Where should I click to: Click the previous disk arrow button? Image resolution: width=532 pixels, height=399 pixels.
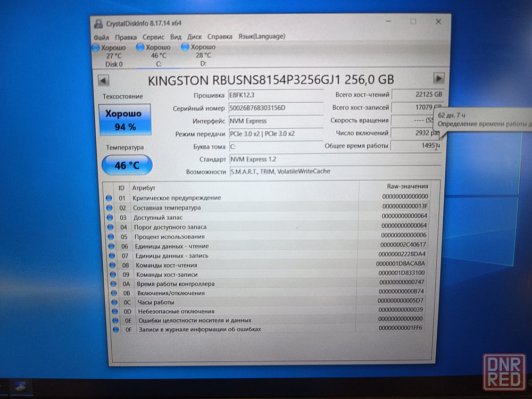coord(103,80)
